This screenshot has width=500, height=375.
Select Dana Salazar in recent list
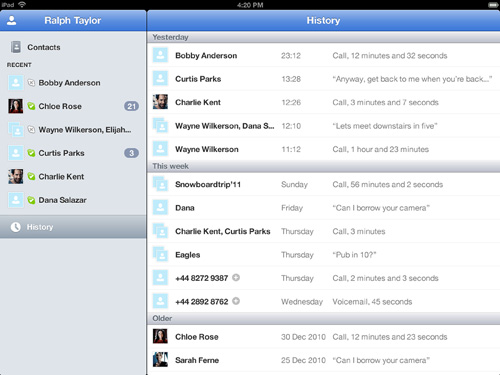(73, 200)
